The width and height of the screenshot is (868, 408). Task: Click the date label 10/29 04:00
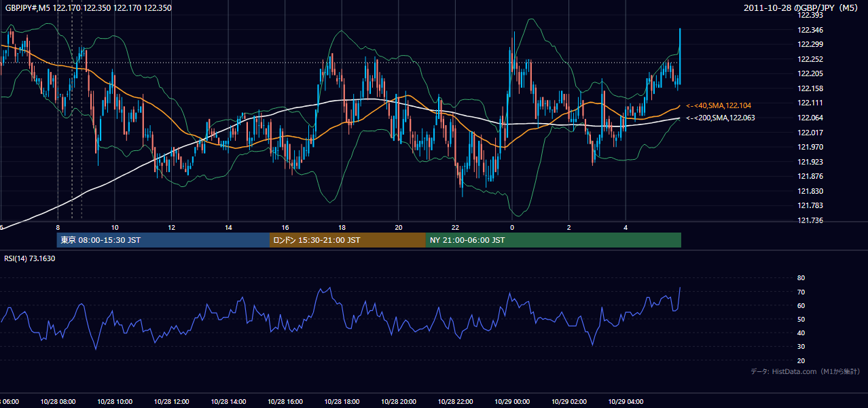click(x=625, y=401)
